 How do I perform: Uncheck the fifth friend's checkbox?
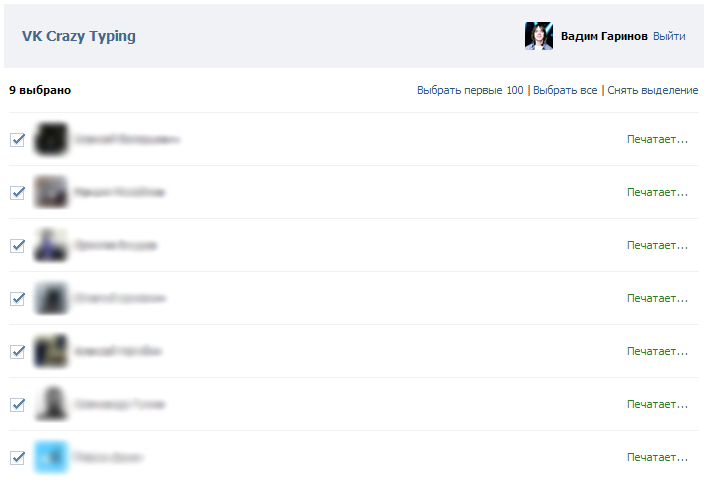pyautogui.click(x=18, y=351)
